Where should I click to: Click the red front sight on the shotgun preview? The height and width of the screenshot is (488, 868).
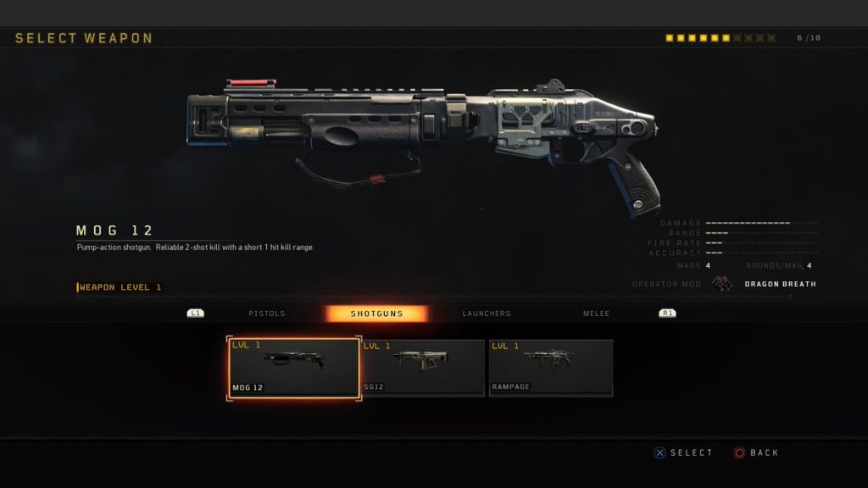tap(250, 83)
